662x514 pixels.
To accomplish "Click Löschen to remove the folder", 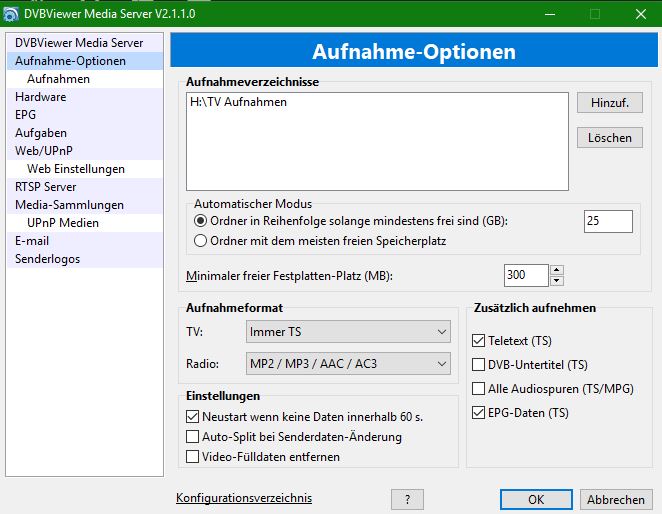I will [610, 138].
